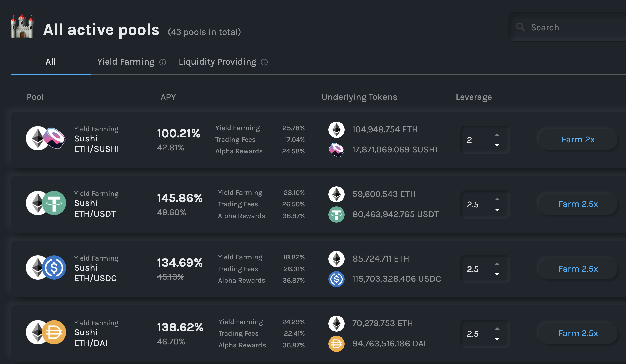Click the ETH/SUSHI pool pair icon
The width and height of the screenshot is (626, 364).
pos(46,138)
